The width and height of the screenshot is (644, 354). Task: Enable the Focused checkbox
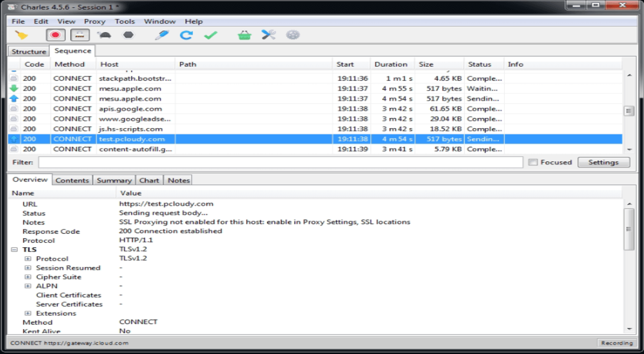pyautogui.click(x=533, y=162)
